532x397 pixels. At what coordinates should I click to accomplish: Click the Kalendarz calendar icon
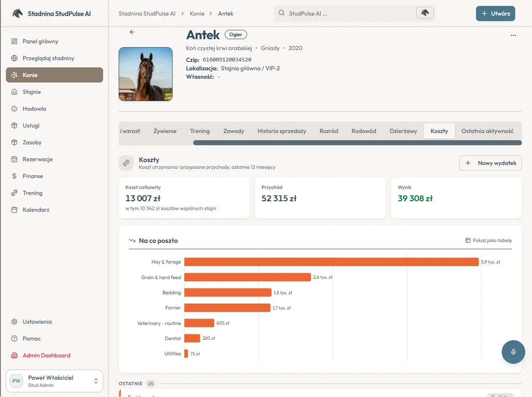click(14, 210)
